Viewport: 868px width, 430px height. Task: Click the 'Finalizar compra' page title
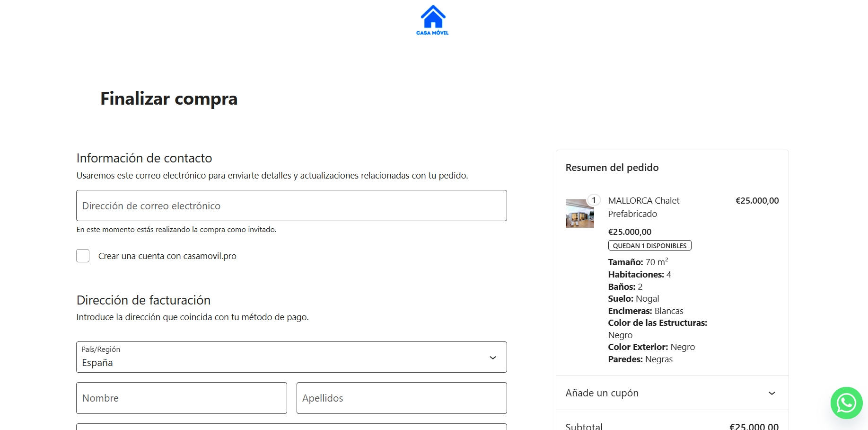(x=169, y=99)
